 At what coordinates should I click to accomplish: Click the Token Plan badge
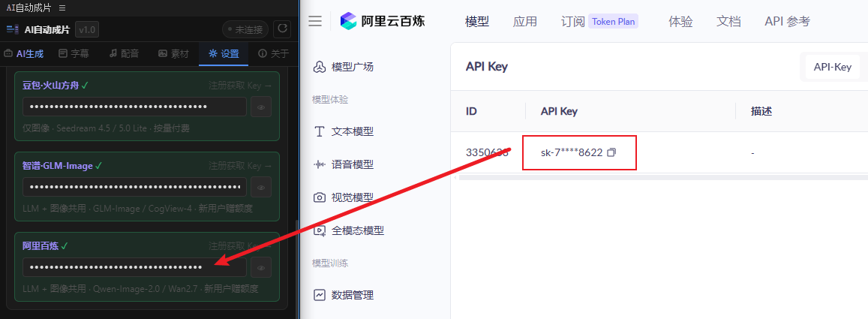[613, 22]
